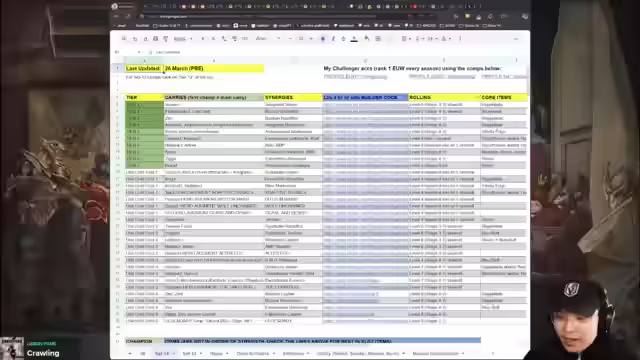Select the '26 March (PBE)' cell
Image resolution: width=640 pixels, height=360 pixels.
pyautogui.click(x=213, y=68)
